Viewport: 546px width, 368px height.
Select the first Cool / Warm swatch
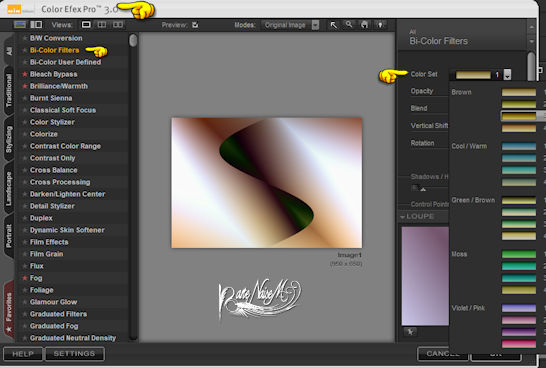[519, 146]
